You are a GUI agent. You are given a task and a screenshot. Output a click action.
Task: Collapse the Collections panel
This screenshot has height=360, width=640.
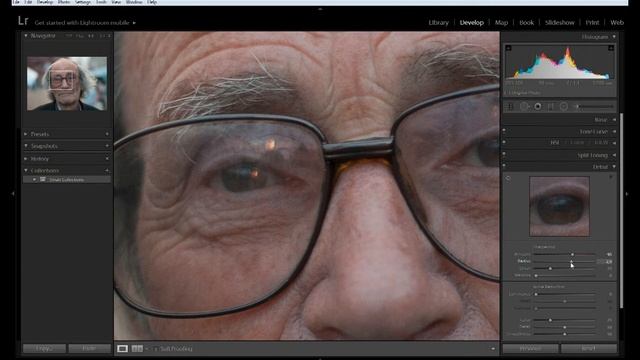[x=26, y=170]
